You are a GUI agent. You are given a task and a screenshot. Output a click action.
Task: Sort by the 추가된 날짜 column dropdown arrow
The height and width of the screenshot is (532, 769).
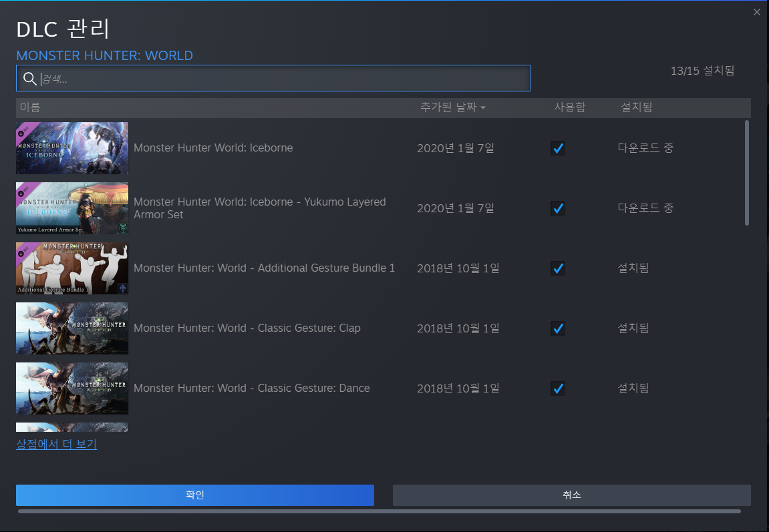point(483,107)
